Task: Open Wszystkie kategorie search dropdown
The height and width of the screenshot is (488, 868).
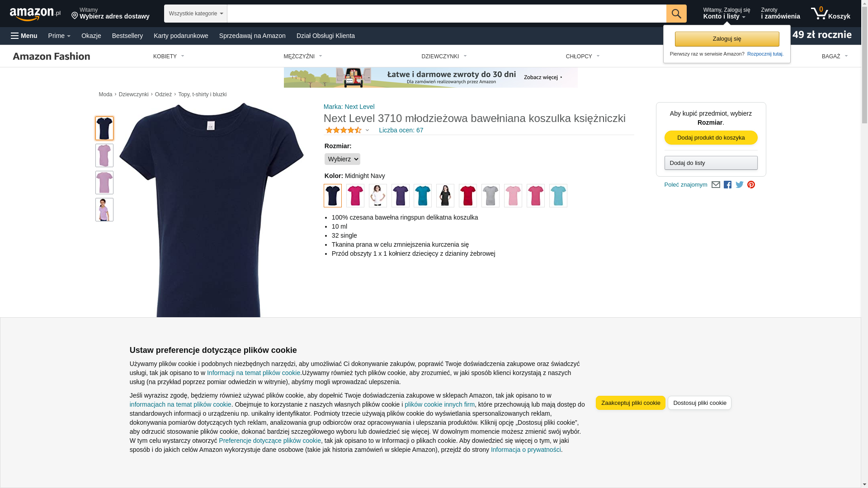Action: [x=196, y=14]
